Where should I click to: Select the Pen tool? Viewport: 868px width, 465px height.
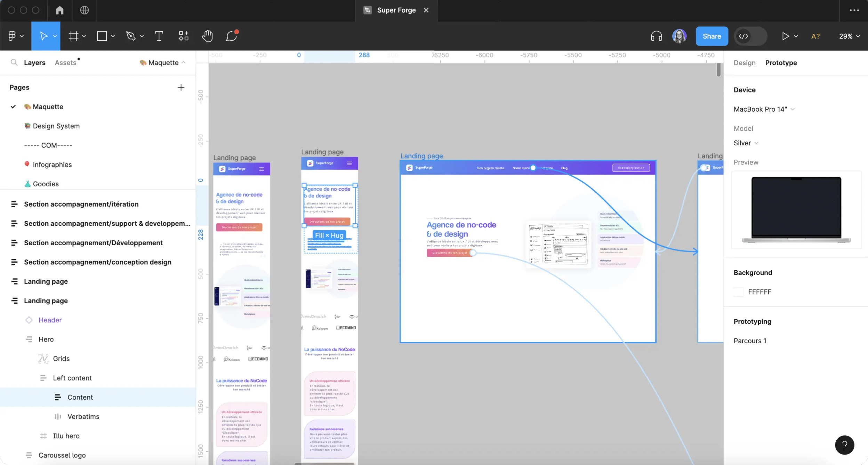(131, 36)
